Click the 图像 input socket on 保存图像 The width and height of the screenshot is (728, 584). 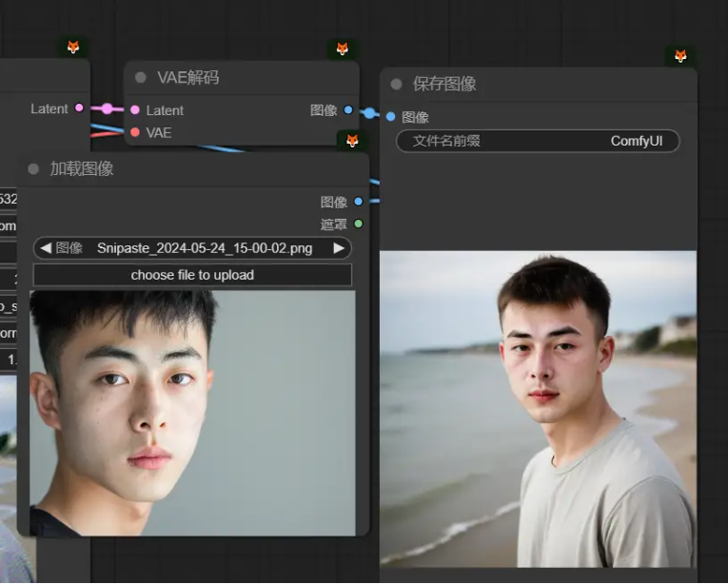390,117
